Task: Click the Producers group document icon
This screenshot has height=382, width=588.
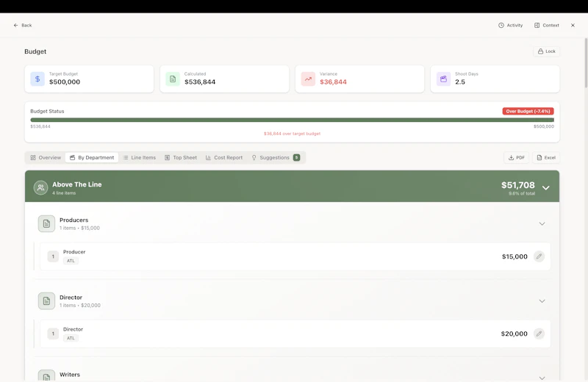Action: tap(46, 224)
